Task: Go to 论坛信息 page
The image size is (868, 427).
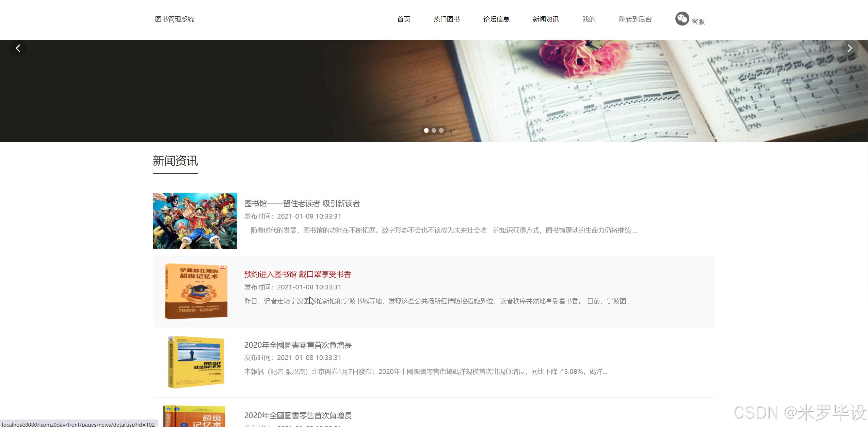Action: click(496, 19)
